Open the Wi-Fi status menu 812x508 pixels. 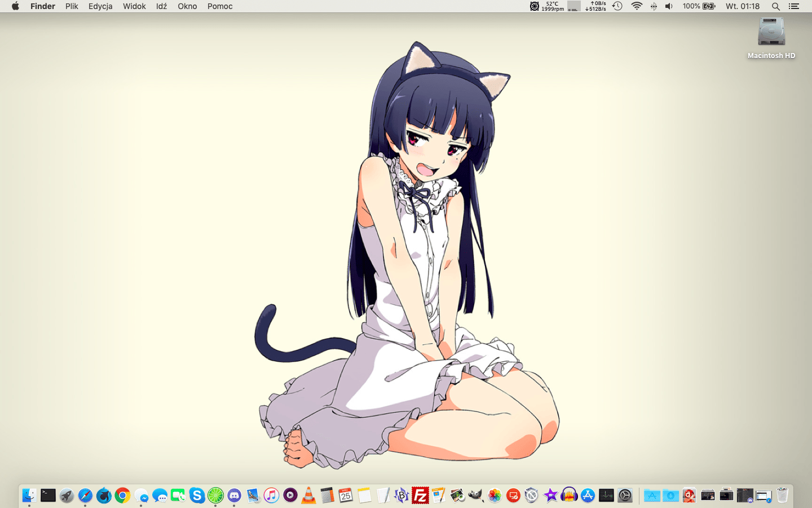(x=637, y=6)
